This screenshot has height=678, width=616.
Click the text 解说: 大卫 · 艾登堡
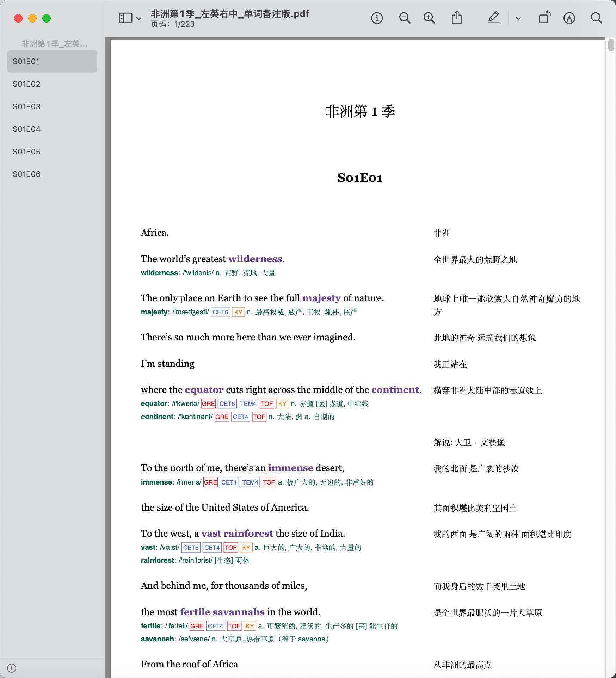pos(469,443)
